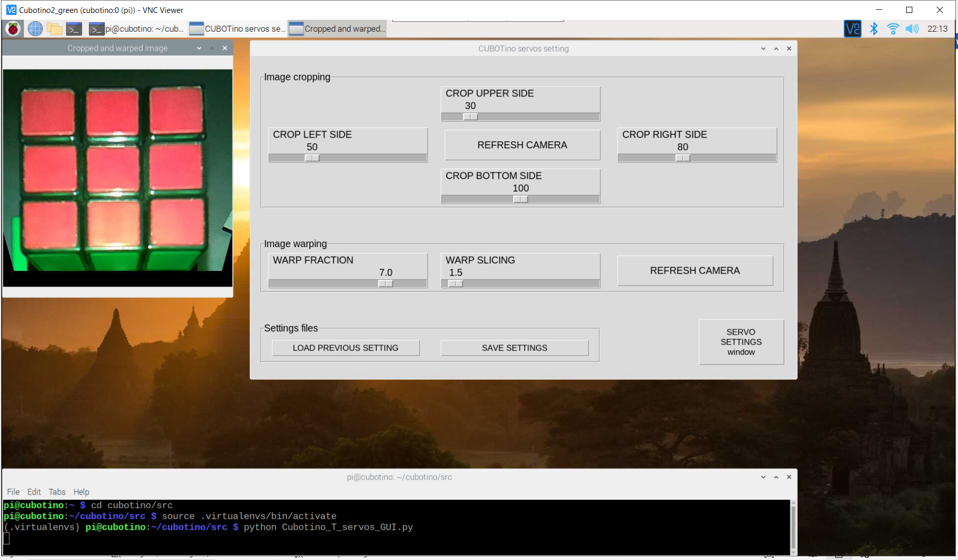Open the Tabs menu in the terminal
Screen dimensions: 958x560
(x=57, y=491)
